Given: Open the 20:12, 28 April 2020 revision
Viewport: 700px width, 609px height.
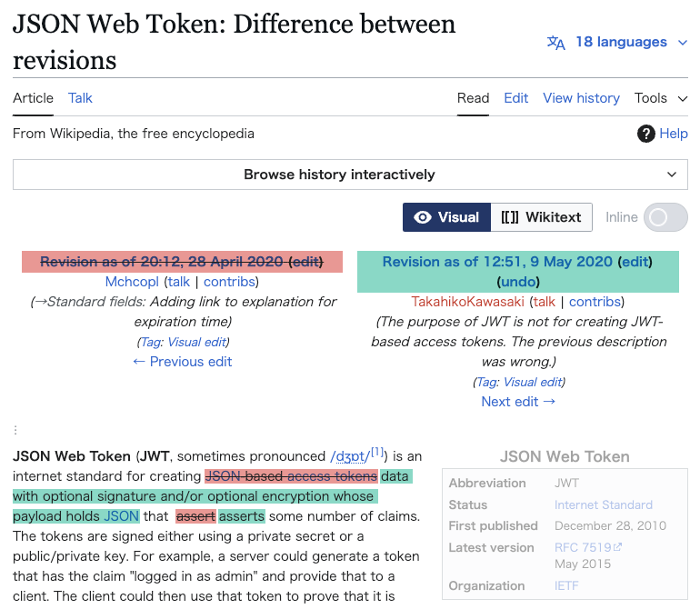Looking at the screenshot, I should pos(162,262).
